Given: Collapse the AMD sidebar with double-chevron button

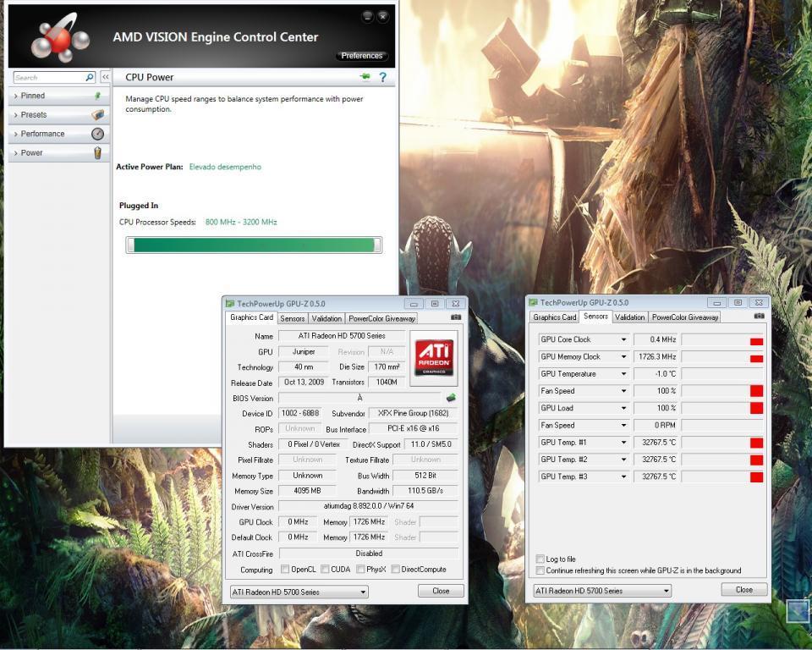Looking at the screenshot, I should 105,77.
